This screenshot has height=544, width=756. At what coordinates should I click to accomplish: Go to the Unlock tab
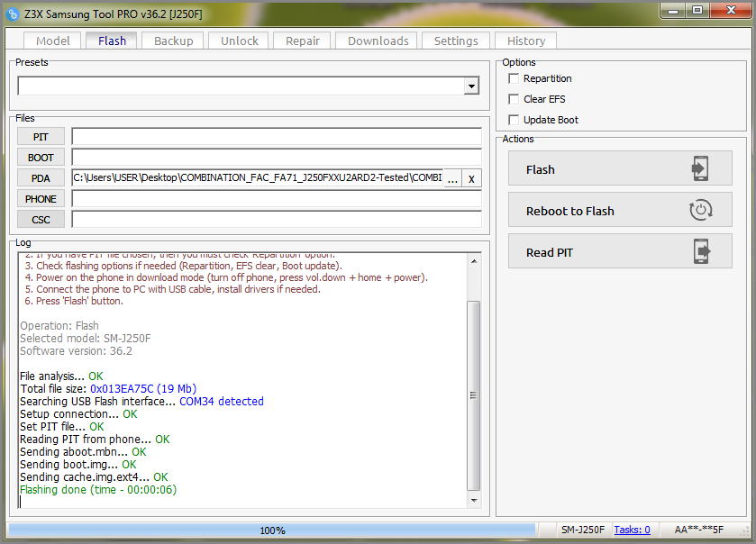(x=239, y=41)
